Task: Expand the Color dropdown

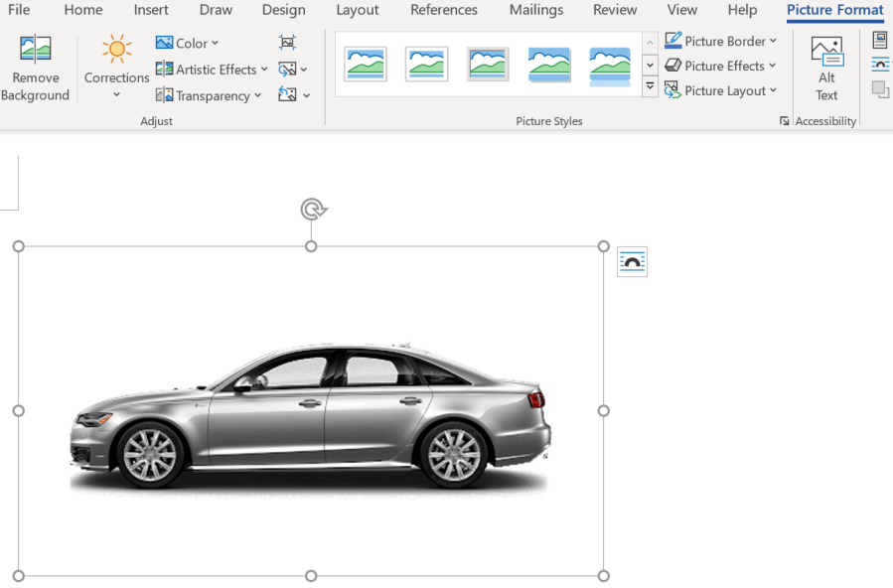Action: [x=187, y=43]
